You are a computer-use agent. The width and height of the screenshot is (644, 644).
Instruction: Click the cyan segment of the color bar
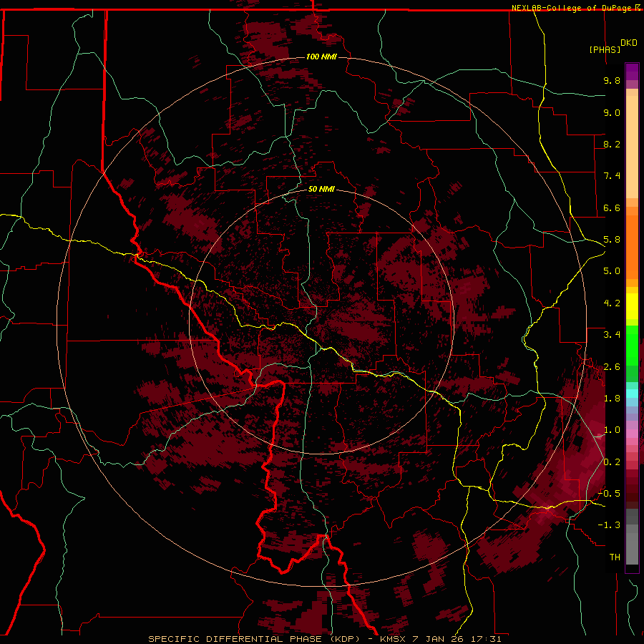[x=632, y=394]
